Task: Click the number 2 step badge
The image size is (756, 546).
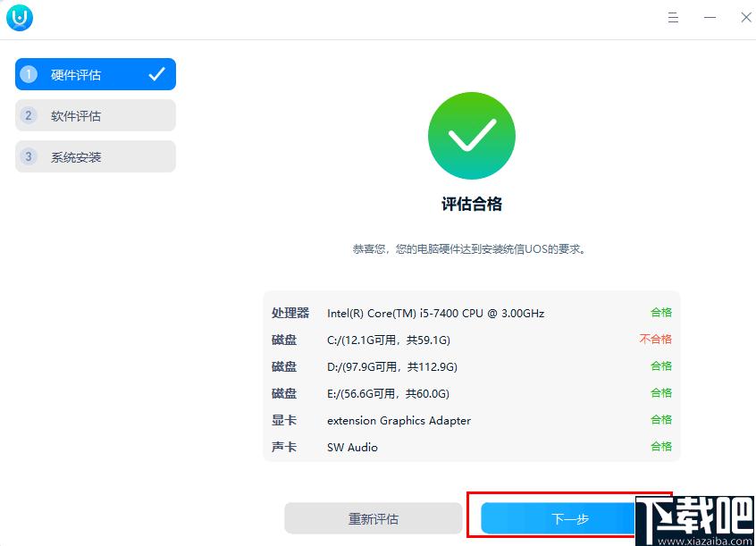Action: tap(29, 115)
